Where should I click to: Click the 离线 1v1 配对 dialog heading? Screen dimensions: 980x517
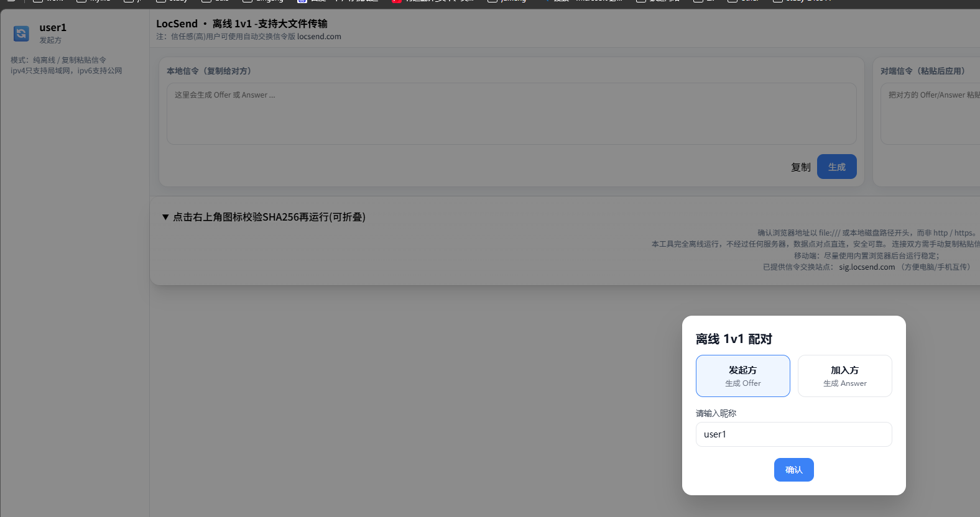(734, 339)
